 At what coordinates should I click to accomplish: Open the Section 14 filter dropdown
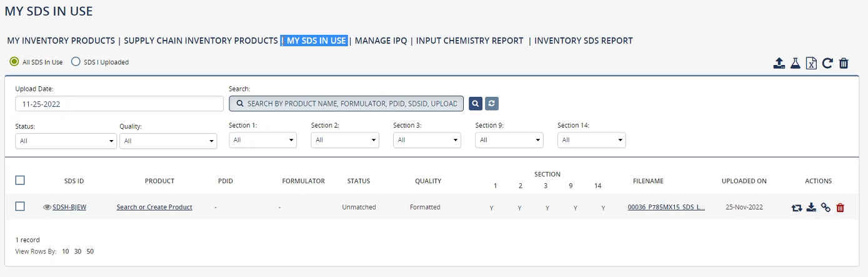(591, 140)
